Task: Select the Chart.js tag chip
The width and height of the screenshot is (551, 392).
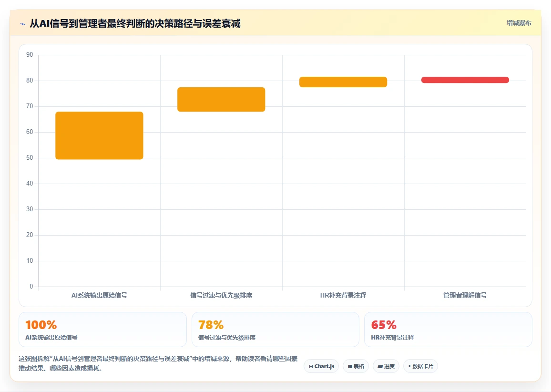Action: pyautogui.click(x=321, y=366)
